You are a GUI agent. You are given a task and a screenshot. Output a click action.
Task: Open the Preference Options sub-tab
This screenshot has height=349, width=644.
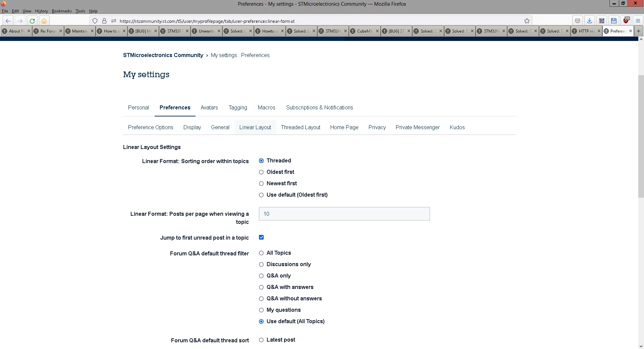pyautogui.click(x=151, y=127)
